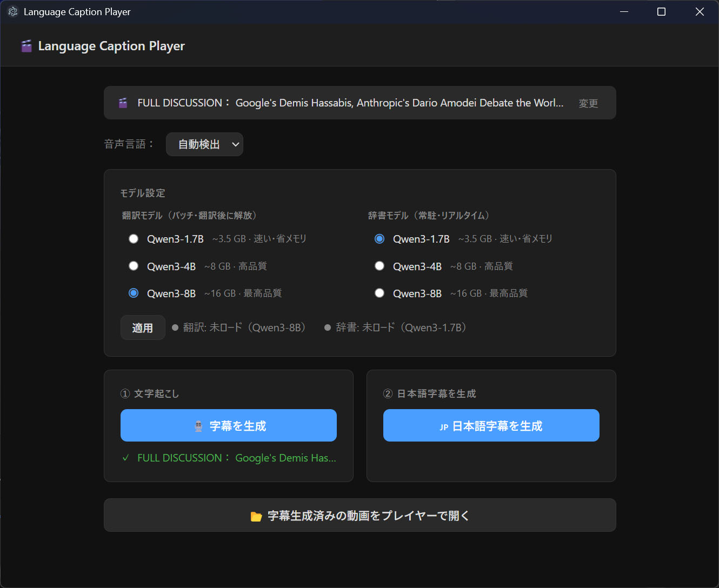Click the JP badge icon on the Japanese subtitle button
Screen dimensions: 719x588
click(444, 427)
